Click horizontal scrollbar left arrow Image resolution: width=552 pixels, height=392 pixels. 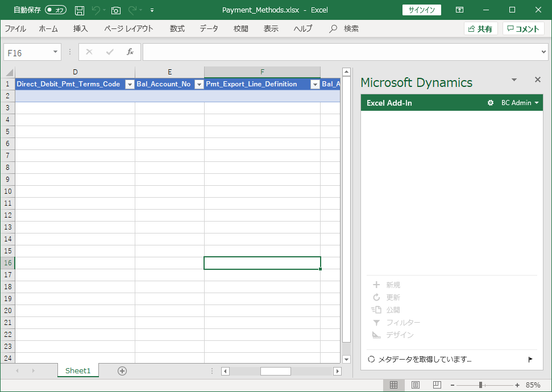coord(225,371)
